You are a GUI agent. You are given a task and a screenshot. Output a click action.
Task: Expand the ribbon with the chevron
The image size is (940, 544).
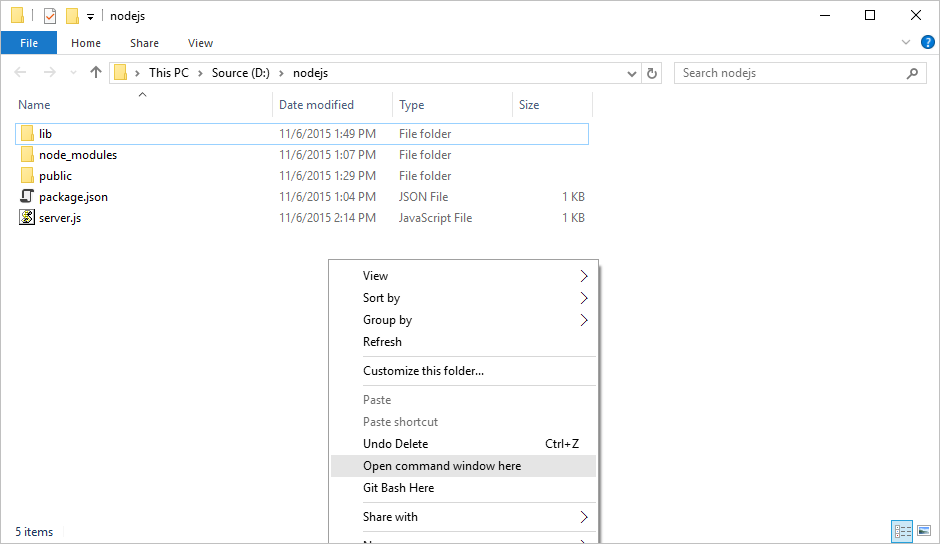(906, 42)
